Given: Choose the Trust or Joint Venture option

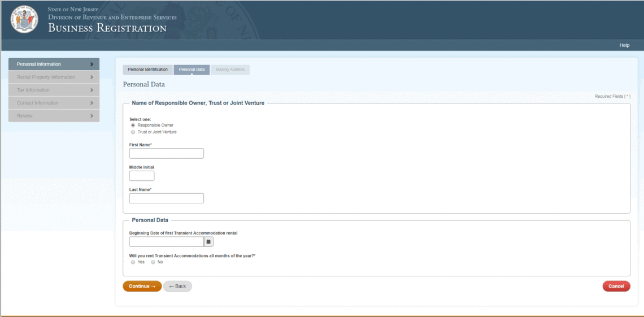Looking at the screenshot, I should coord(133,132).
